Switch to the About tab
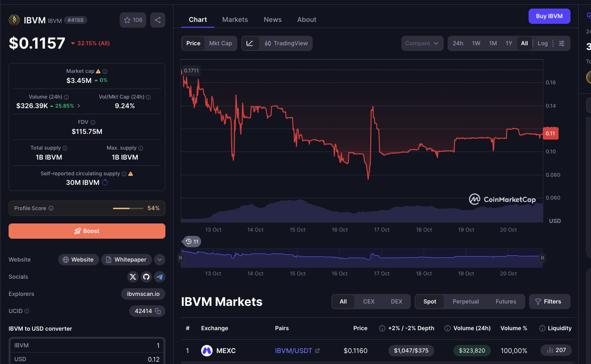Viewport: 591px width, 364px height. 307,20
